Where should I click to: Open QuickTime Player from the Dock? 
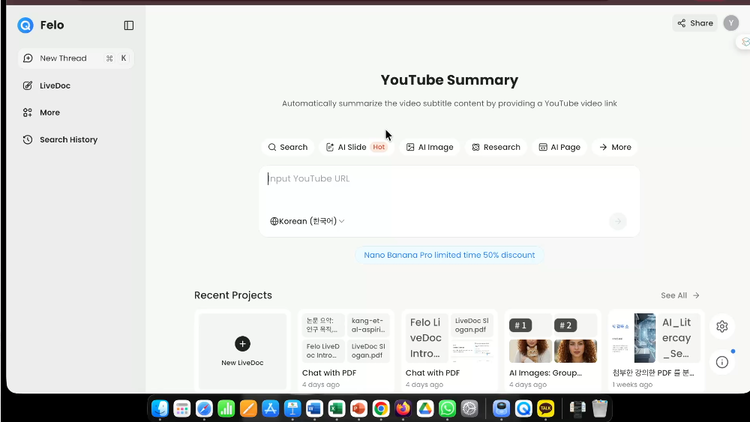pos(524,409)
